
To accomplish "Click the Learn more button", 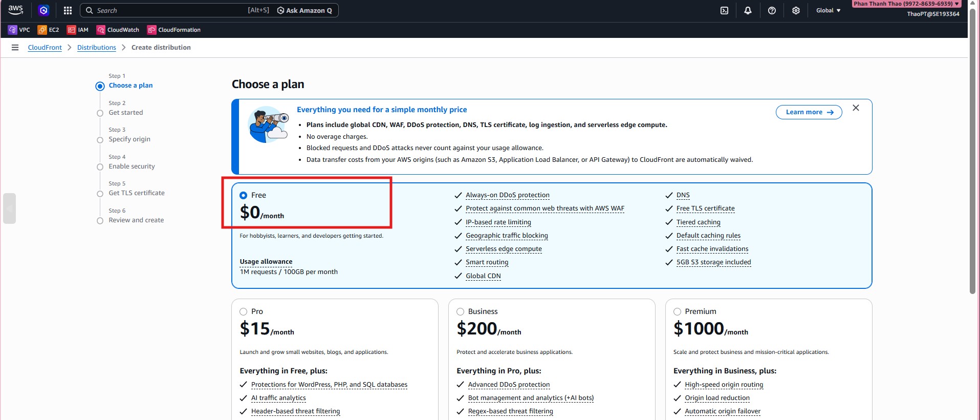I will click(809, 112).
